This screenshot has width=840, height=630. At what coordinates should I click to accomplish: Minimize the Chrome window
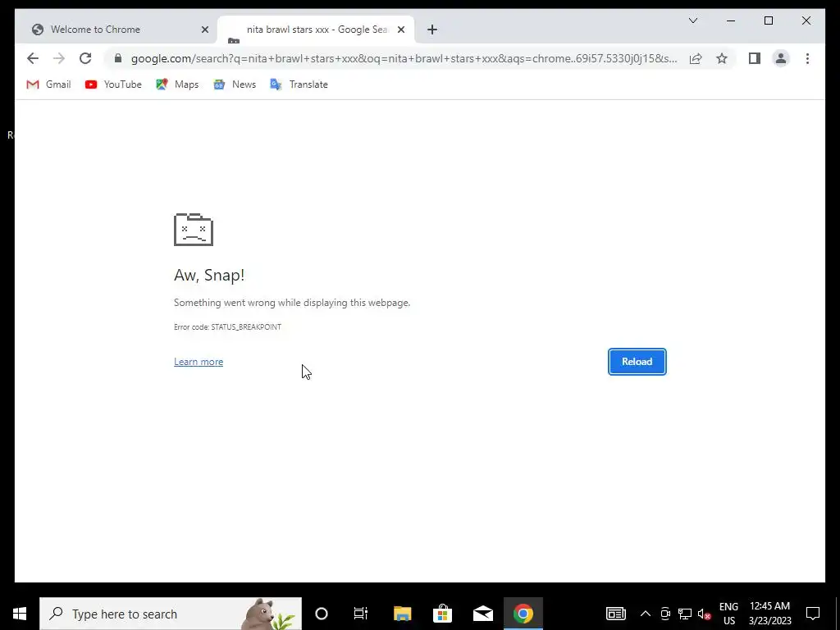click(731, 21)
